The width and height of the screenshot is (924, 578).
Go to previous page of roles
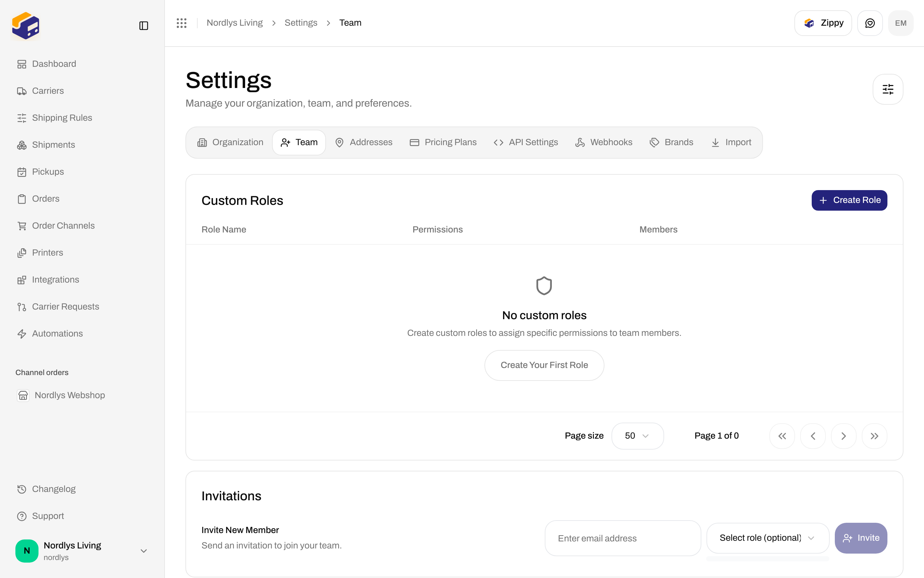[813, 436]
